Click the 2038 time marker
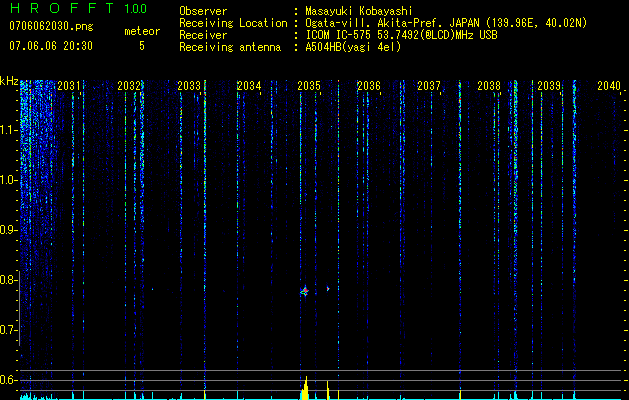Screen dimensions: 629x400 click(x=489, y=85)
